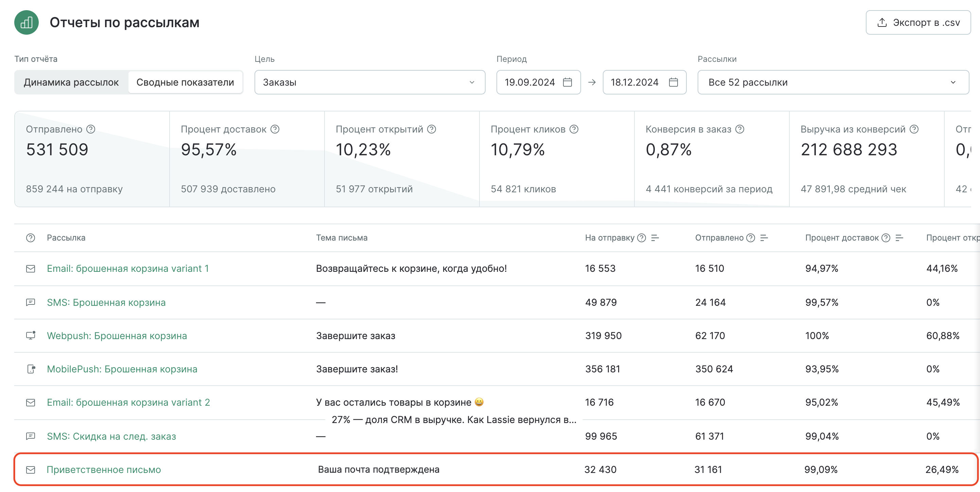980x492 pixels.
Task: Show help for the Отправлено card
Action: click(x=90, y=129)
